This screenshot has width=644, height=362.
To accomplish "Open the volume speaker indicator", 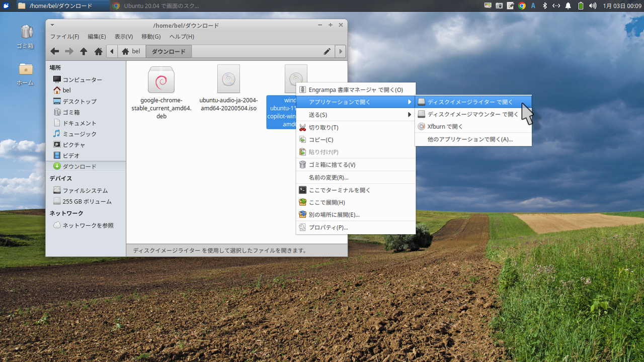I will click(x=594, y=6).
